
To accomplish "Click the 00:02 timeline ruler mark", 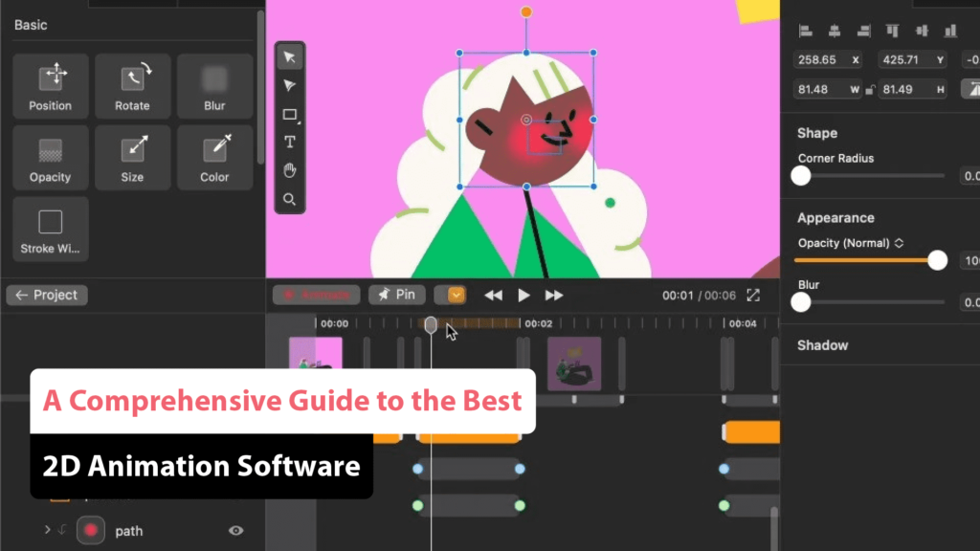I will coord(538,323).
